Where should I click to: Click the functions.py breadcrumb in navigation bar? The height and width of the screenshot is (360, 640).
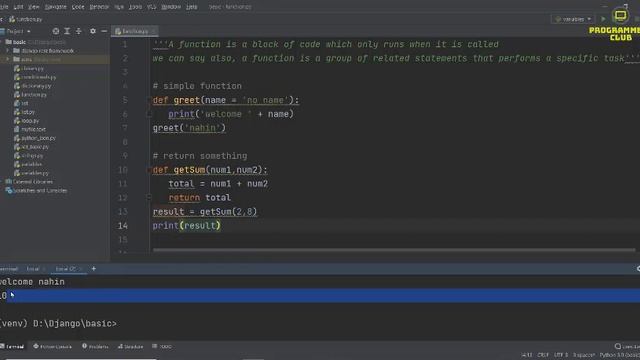tap(26, 19)
